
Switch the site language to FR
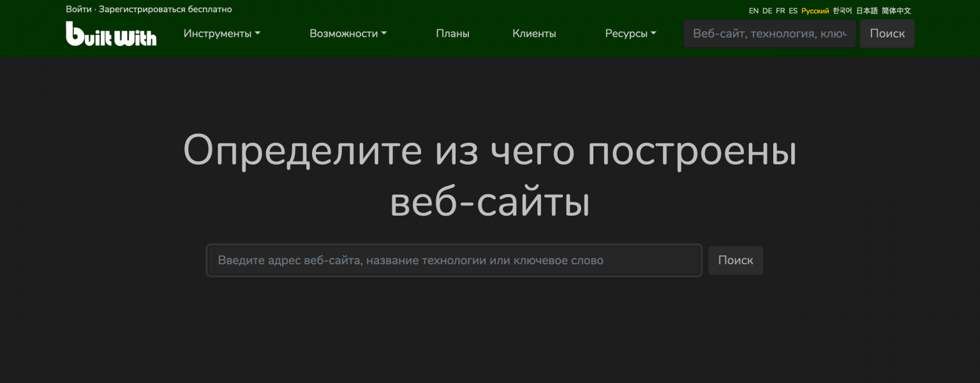pyautogui.click(x=780, y=10)
